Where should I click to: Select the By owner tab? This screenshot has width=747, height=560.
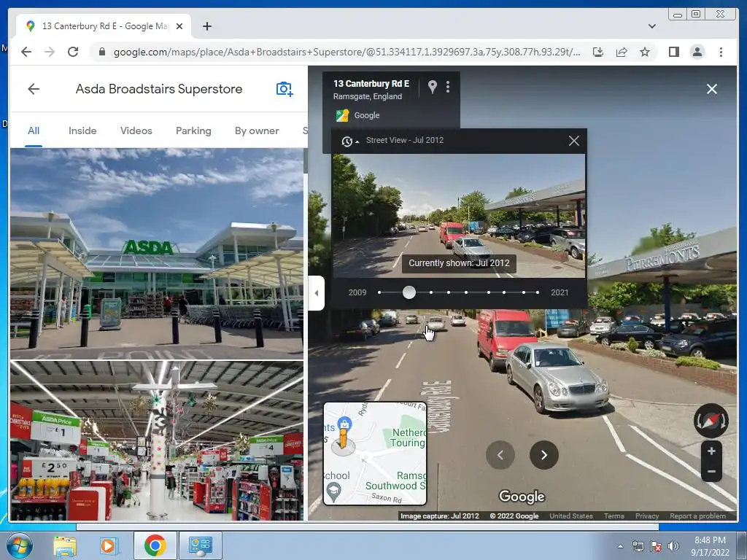pos(257,131)
